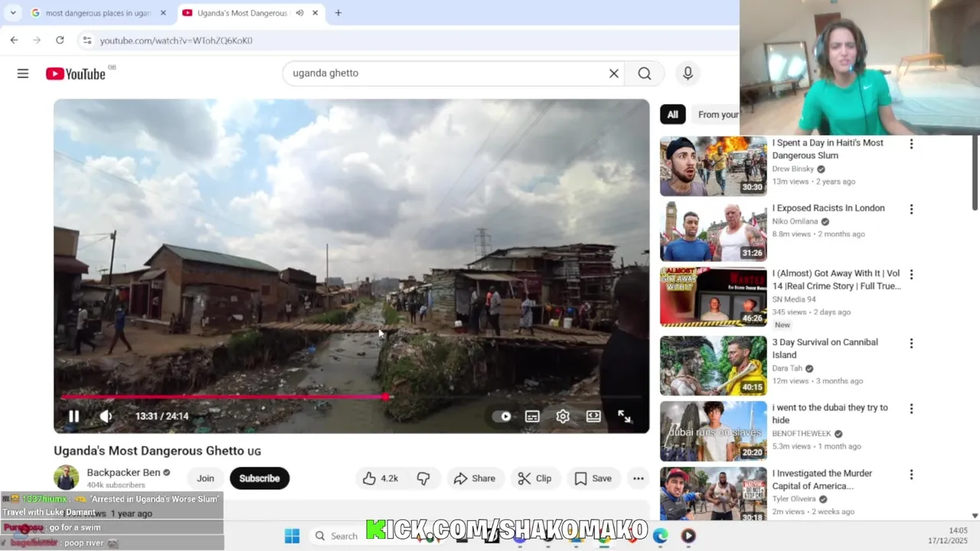Mute the Uganda's Most Dangerous tab audio icon
The image size is (980, 551).
(299, 13)
